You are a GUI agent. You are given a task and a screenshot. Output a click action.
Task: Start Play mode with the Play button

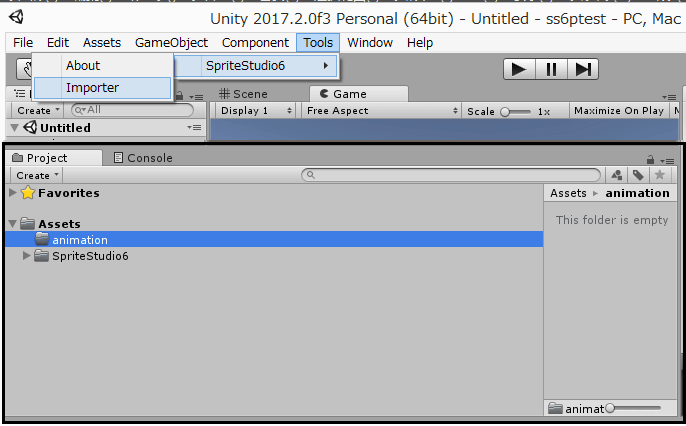[x=519, y=69]
